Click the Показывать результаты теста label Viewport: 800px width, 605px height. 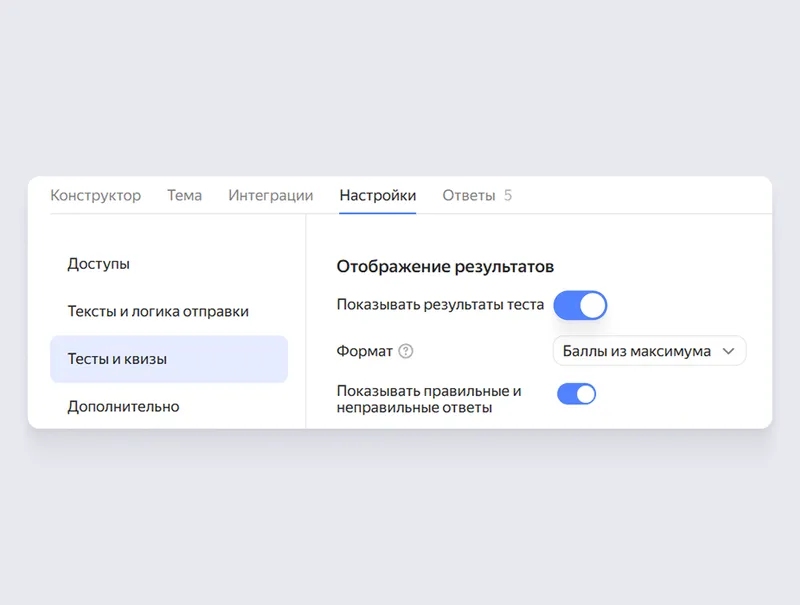coord(440,305)
